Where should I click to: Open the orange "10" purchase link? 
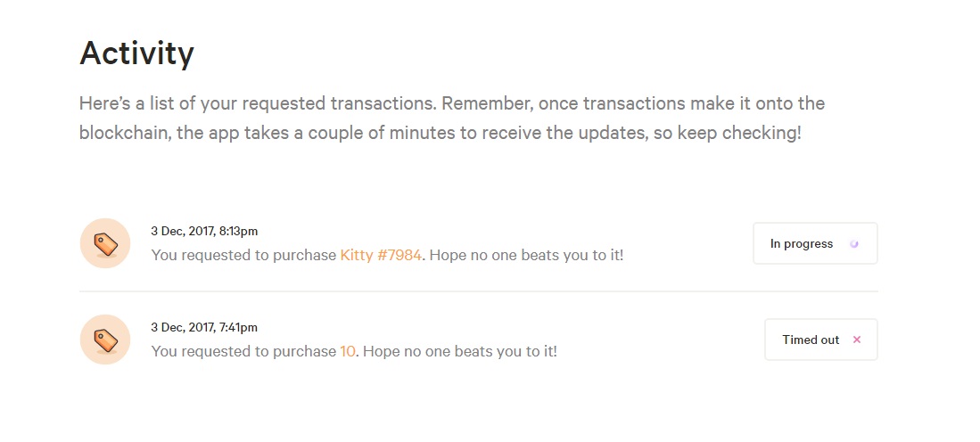(x=348, y=351)
